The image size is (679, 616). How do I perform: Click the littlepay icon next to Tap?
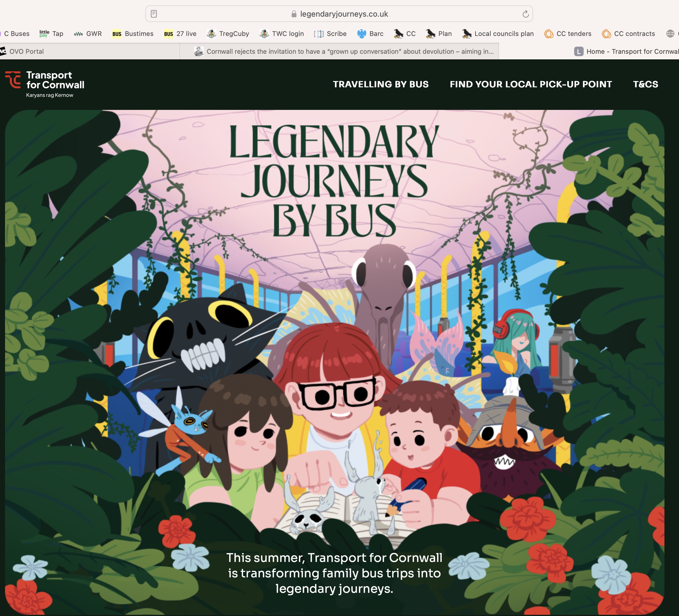(43, 33)
